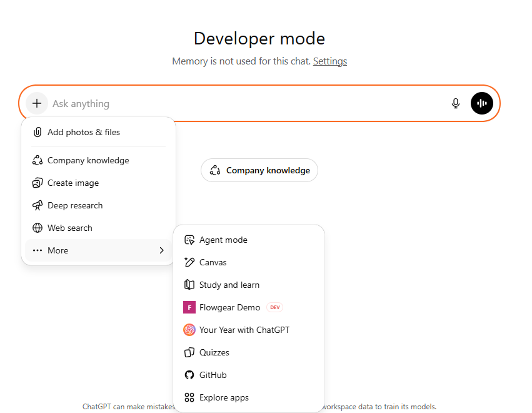Open the Settings link under Developer mode

pyautogui.click(x=329, y=61)
